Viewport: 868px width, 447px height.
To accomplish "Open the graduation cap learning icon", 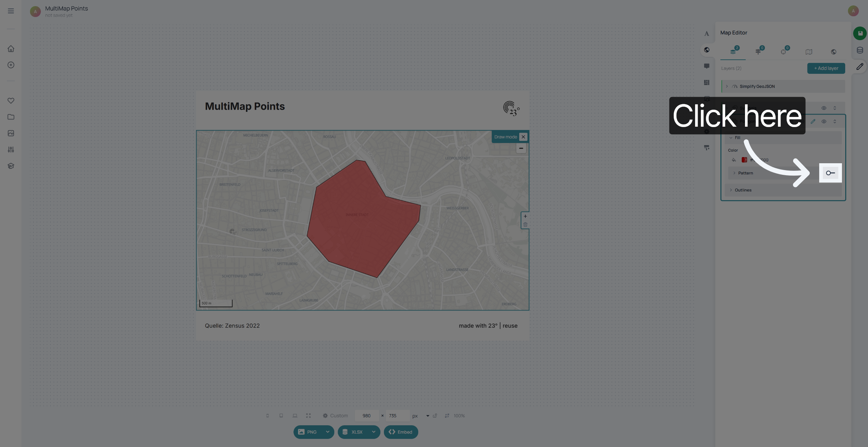I will click(11, 166).
